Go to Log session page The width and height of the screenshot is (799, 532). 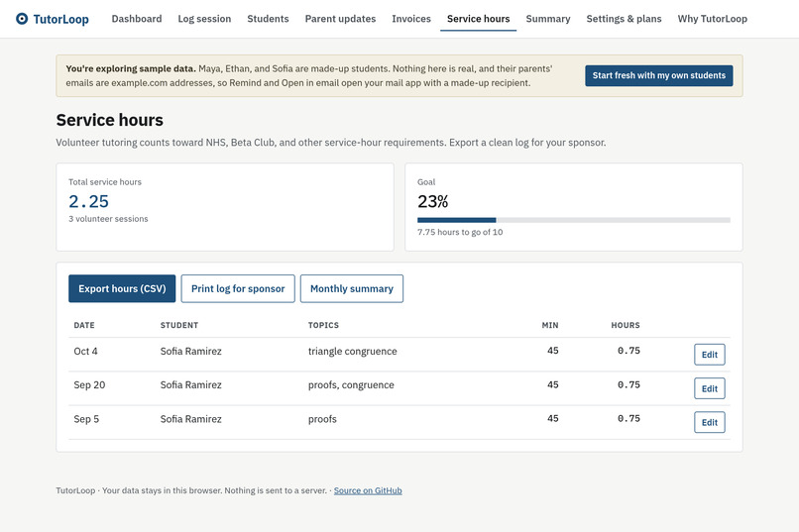[x=204, y=19]
